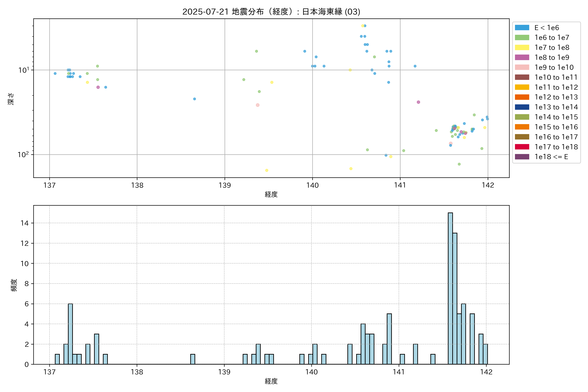Click the navy '1e13 to 1e14' legend swatch
588x392 pixels.
click(x=522, y=107)
